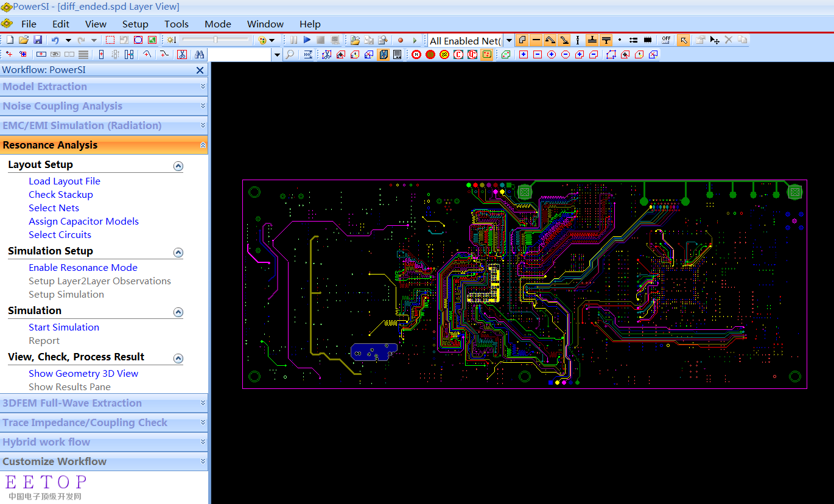Click the Show Geometry 3D View link
The height and width of the screenshot is (504, 834).
pos(83,373)
